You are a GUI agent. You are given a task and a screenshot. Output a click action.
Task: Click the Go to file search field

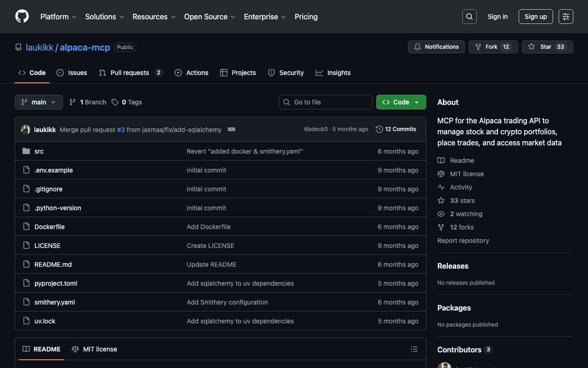(325, 102)
